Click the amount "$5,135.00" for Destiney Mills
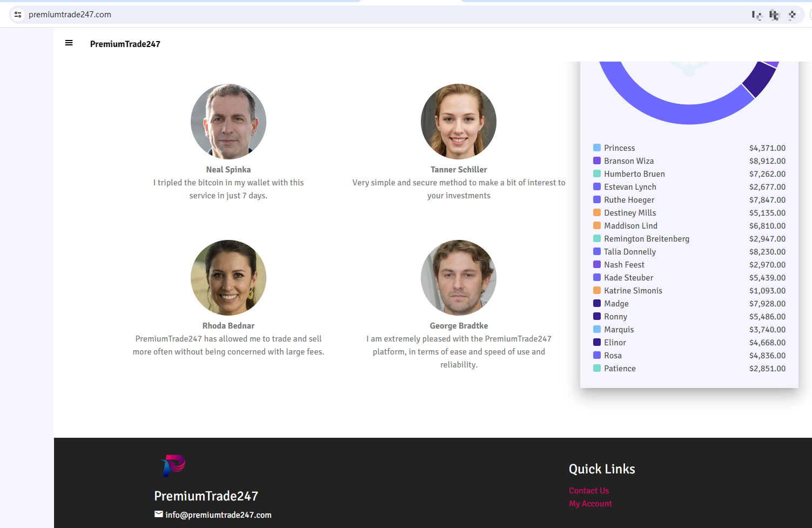 click(x=767, y=213)
